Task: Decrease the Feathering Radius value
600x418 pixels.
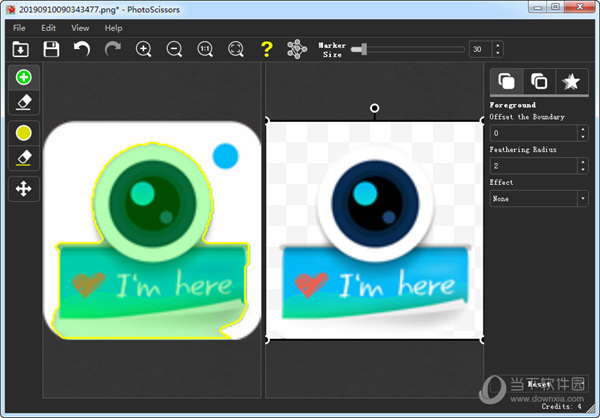Action: pyautogui.click(x=583, y=170)
